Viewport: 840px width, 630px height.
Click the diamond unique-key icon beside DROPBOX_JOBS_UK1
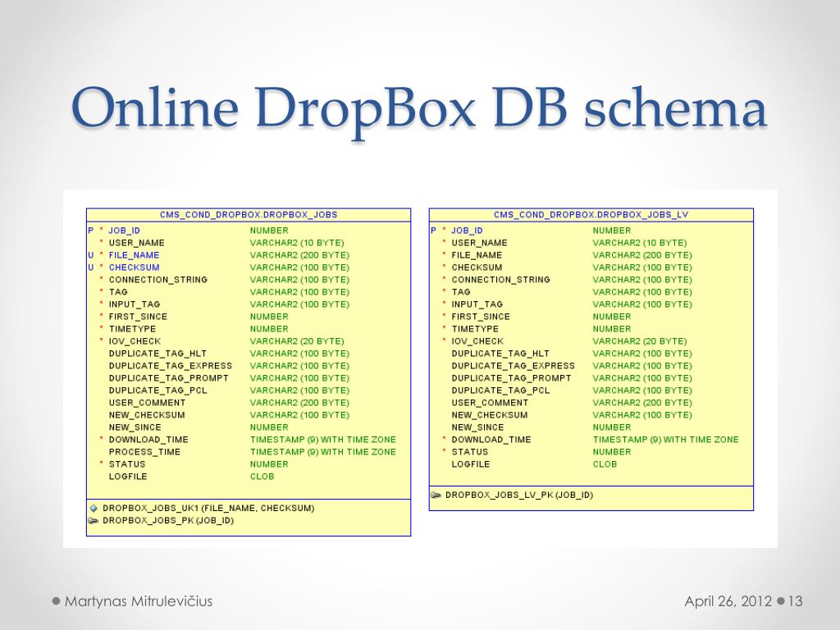tap(94, 508)
